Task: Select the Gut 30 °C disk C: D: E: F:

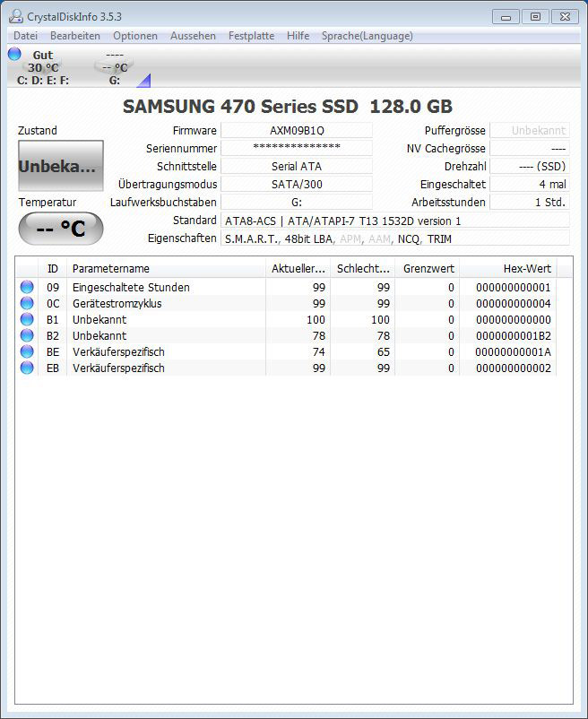Action: [x=43, y=67]
